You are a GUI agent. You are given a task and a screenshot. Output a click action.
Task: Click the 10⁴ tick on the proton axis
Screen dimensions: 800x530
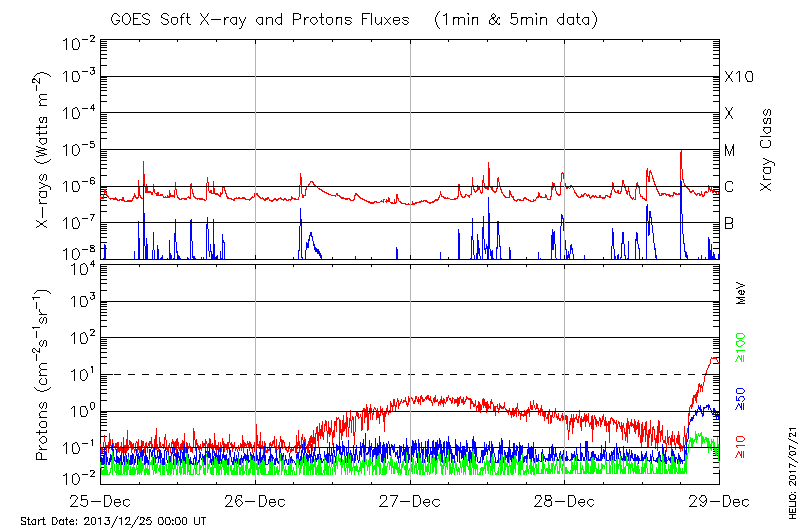pos(84,266)
